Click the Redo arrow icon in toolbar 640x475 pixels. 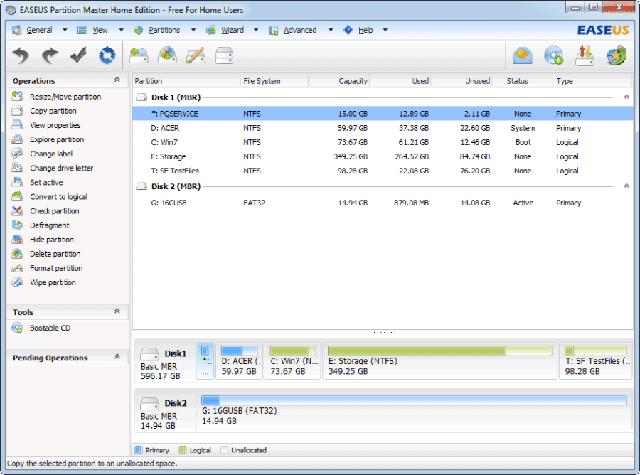tap(50, 55)
